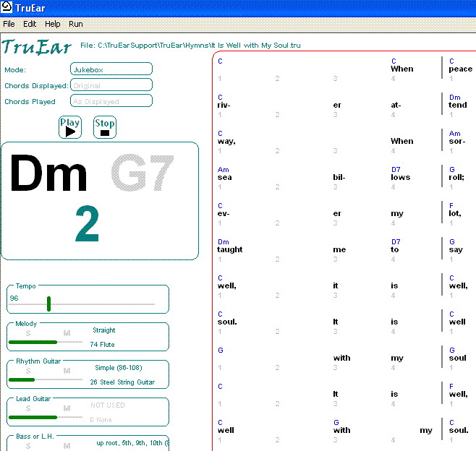476x451 pixels.
Task: Open Chords Played dropdown showing As Displayed
Action: (111, 100)
